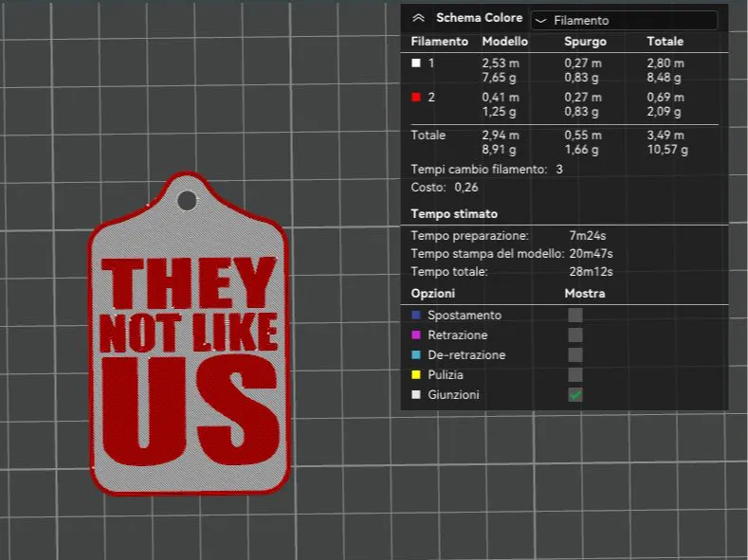Click the yellow Pulizia legend square

[x=416, y=374]
